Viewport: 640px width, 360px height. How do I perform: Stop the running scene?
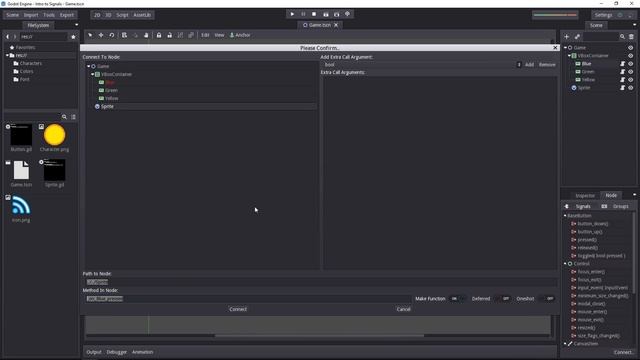(x=314, y=14)
